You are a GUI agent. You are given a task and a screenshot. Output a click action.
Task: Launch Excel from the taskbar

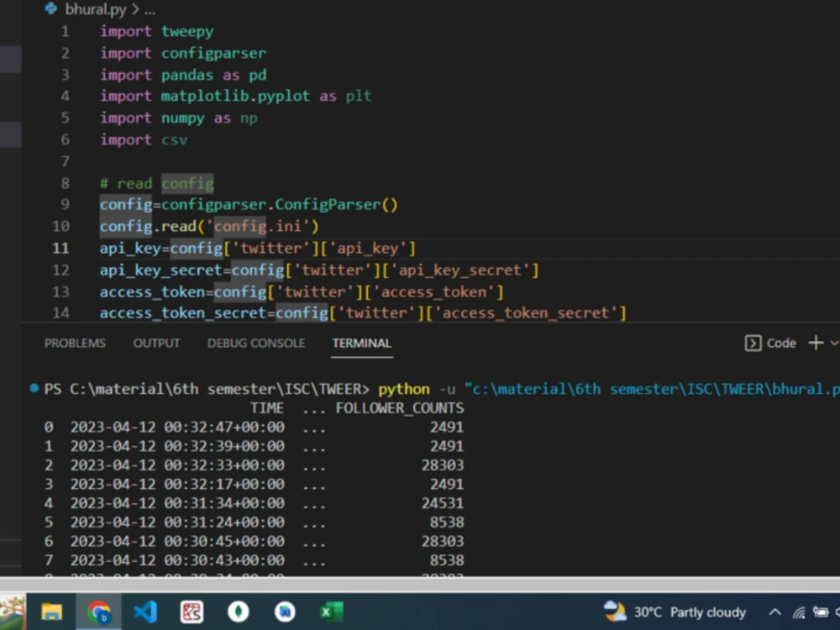332,612
